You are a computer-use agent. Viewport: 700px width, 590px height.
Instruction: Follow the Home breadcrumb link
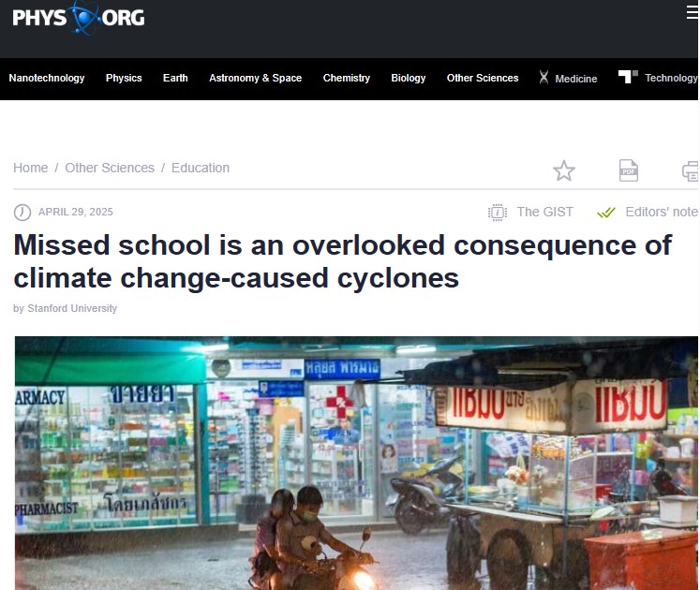(30, 168)
